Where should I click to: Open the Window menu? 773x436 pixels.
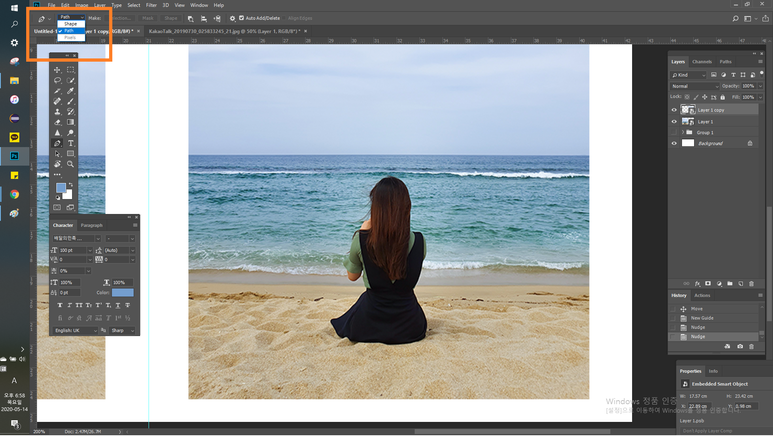click(199, 5)
